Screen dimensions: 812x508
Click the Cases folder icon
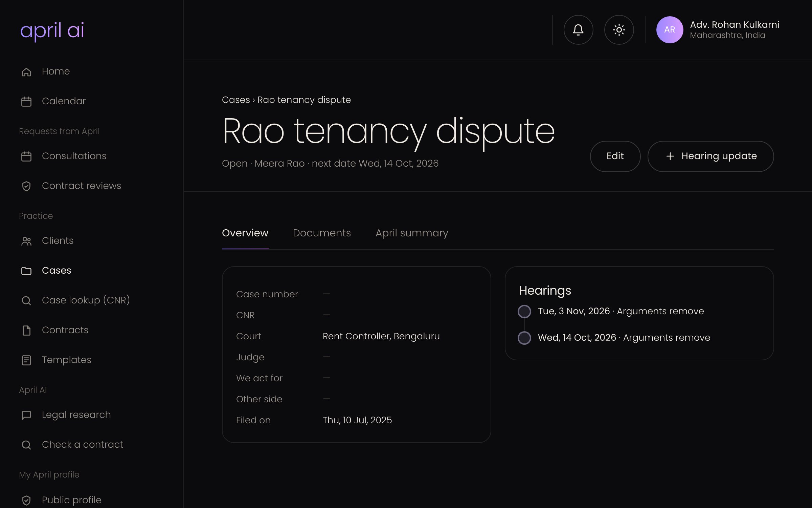26,271
